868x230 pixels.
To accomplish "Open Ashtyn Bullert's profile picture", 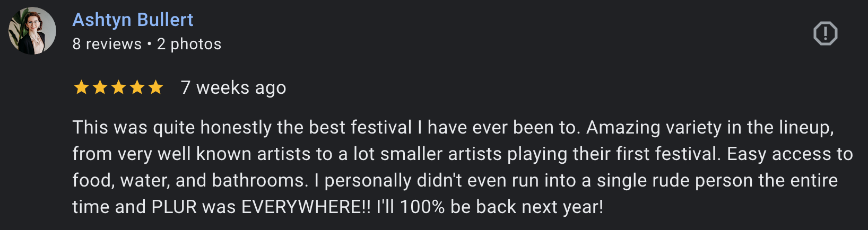I will [32, 31].
